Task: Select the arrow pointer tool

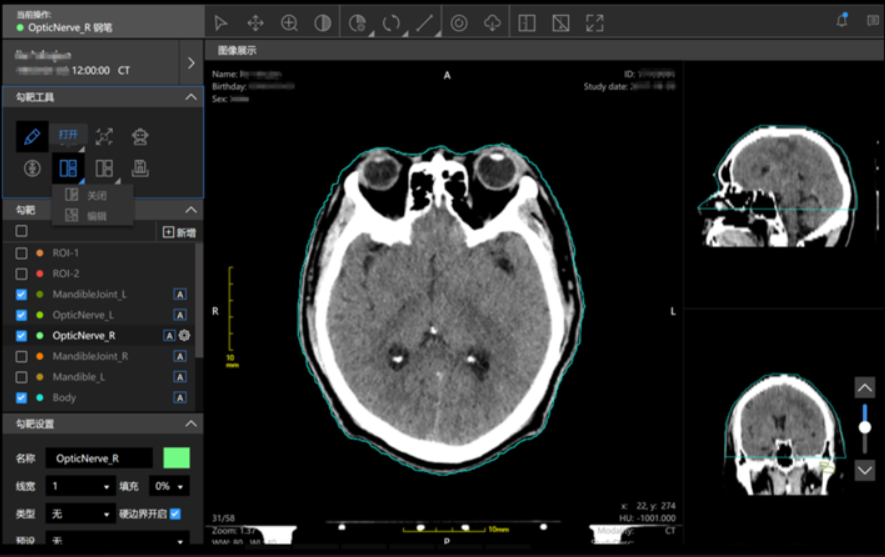Action: coord(221,23)
